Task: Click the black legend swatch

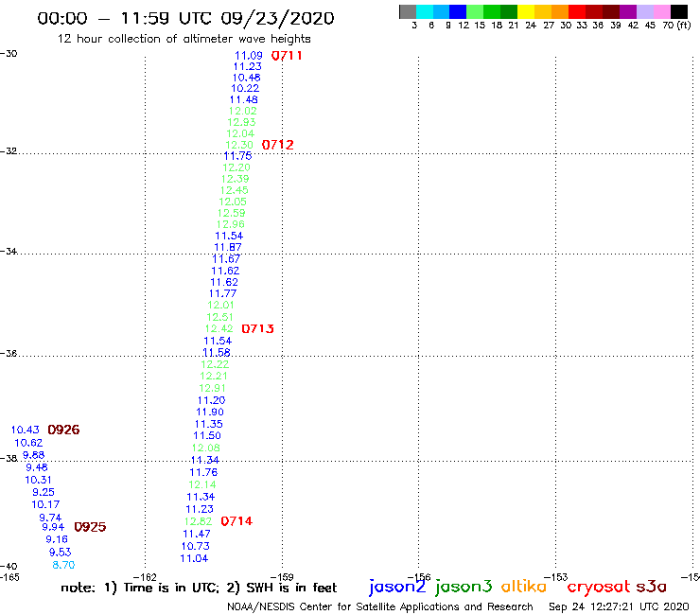Action: coord(678,11)
